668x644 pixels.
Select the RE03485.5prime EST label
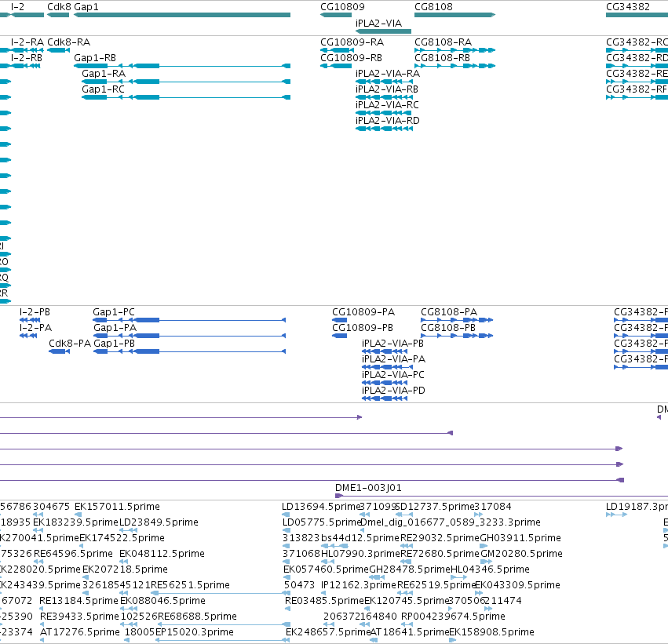pyautogui.click(x=325, y=601)
